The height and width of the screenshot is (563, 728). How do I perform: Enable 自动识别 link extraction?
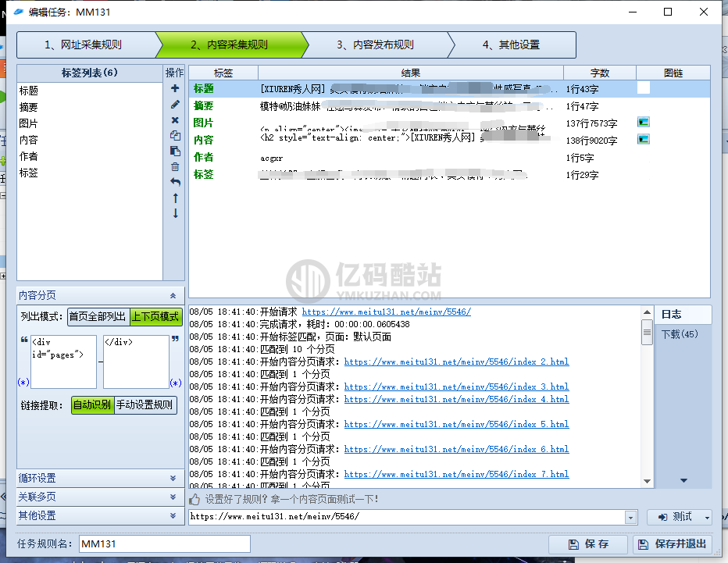point(92,404)
